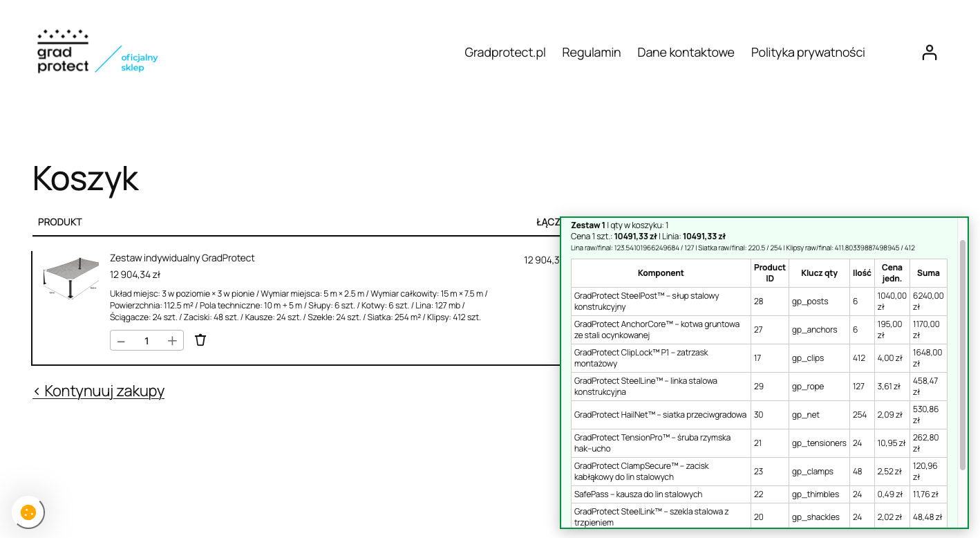The height and width of the screenshot is (538, 980).
Task: Click the Ilość table header
Action: point(862,273)
